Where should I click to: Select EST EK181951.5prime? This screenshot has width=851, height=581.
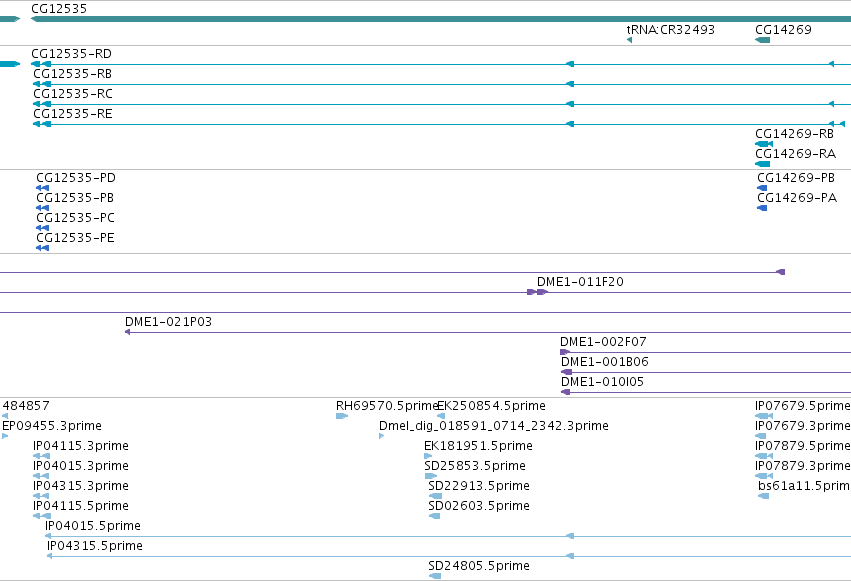tap(478, 446)
